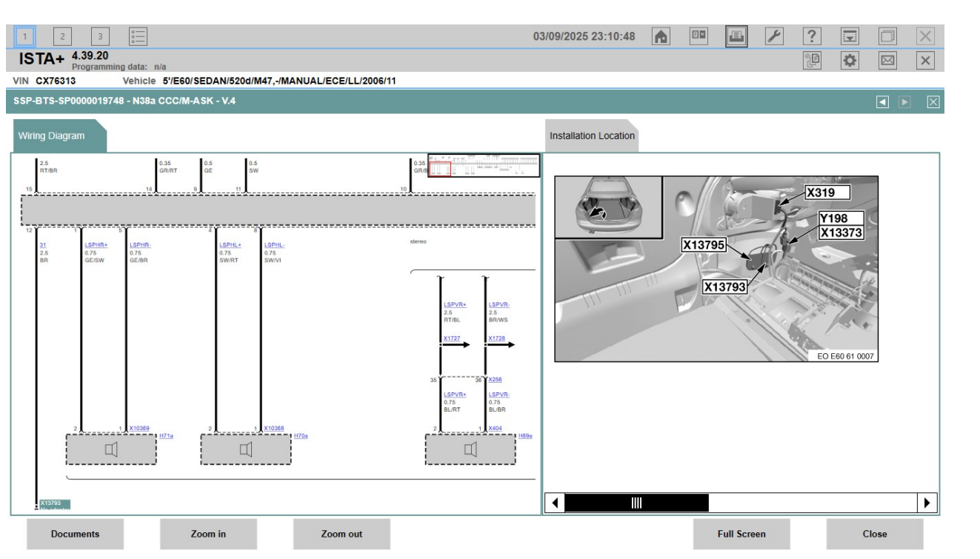Click the wiring diagram overview minimap
This screenshot has height=559, width=980.
pos(484,165)
